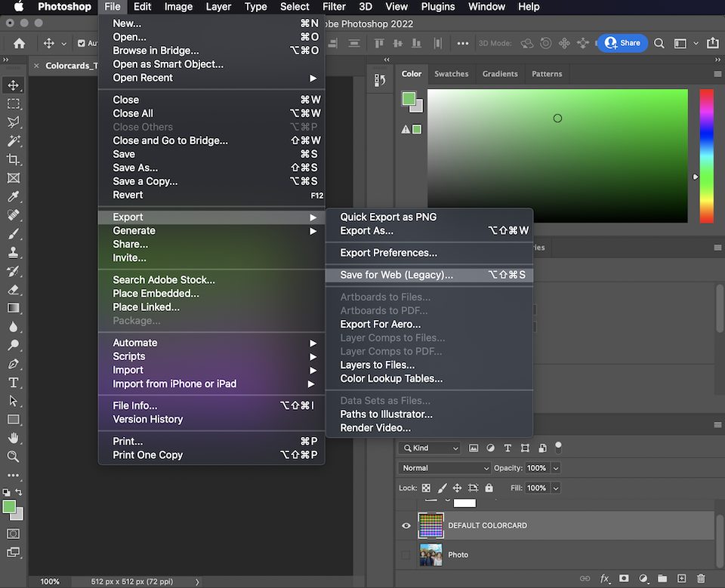Choose Export Preferences

(x=430, y=253)
